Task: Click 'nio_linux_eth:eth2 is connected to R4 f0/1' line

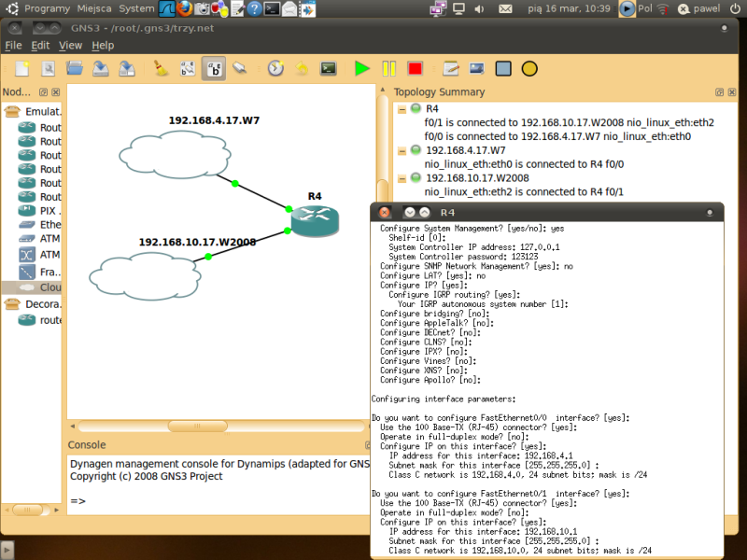Action: [524, 192]
